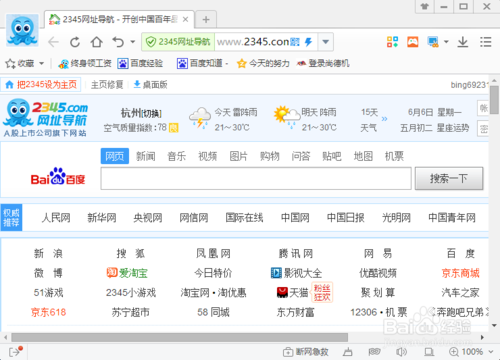Open the 京东商城 link
This screenshot has height=360, width=500.
point(460,273)
